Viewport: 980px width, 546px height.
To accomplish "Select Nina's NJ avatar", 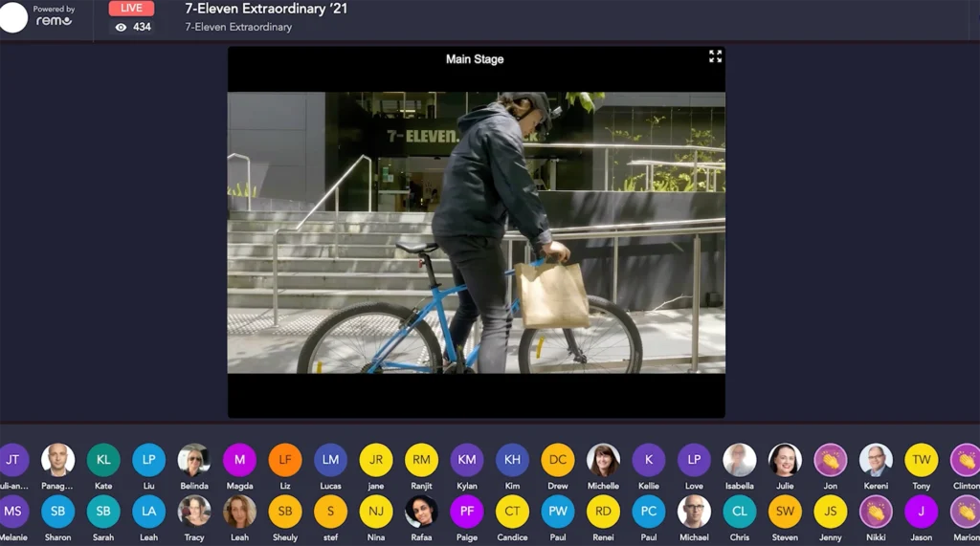I will point(375,512).
